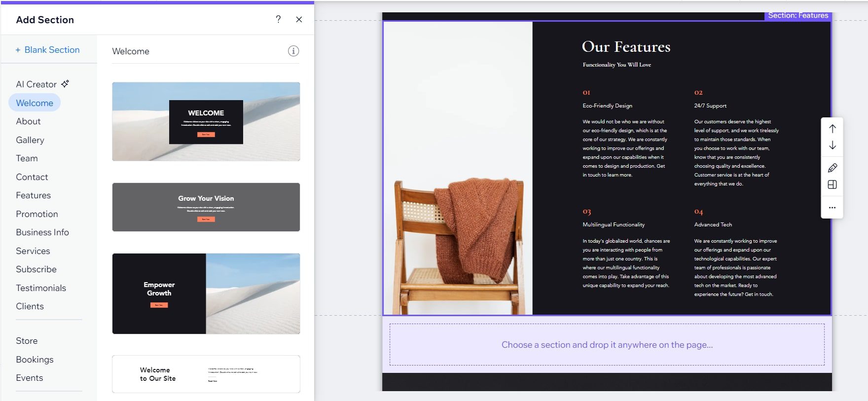Viewport: 868px width, 401px height.
Task: Move section down with arrow icon
Action: (832, 146)
